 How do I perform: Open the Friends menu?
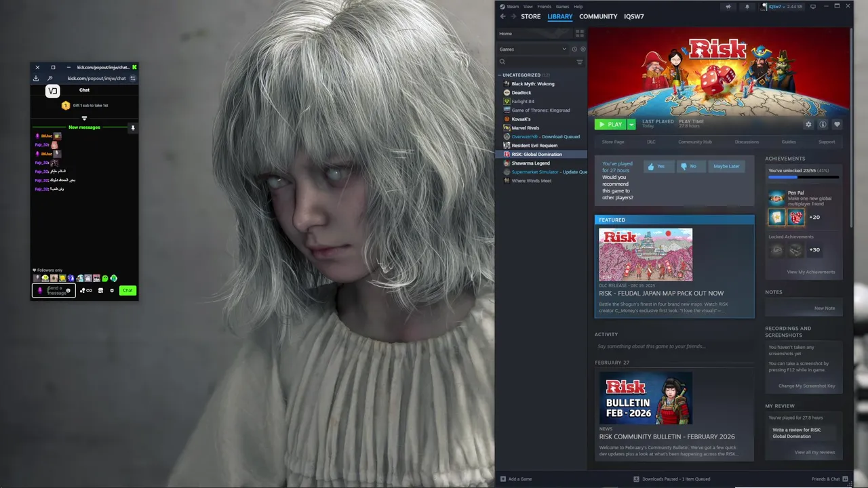pyautogui.click(x=544, y=7)
